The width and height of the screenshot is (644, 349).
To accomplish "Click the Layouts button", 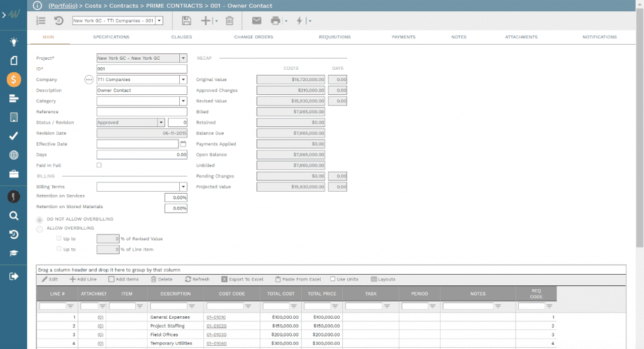I will [x=383, y=279].
